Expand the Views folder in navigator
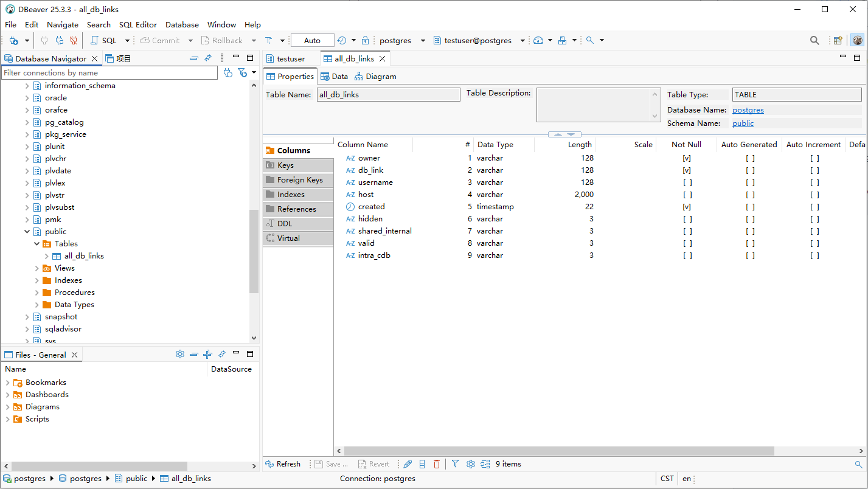868x489 pixels. coord(37,268)
